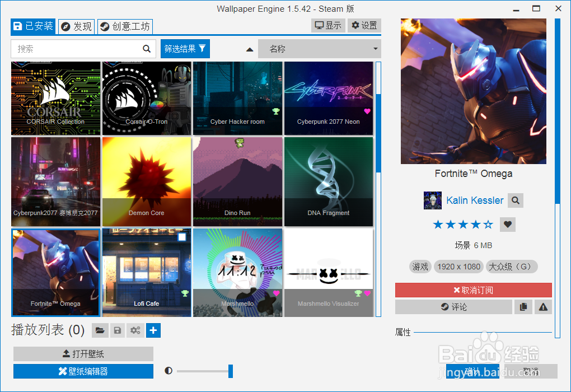Click the large Fortnite Omega preview image

point(474,91)
